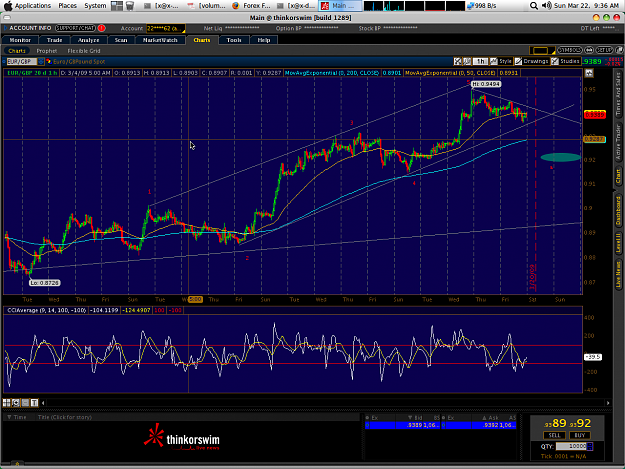
Task: Select the Prophet sub-tab
Action: pos(47,51)
